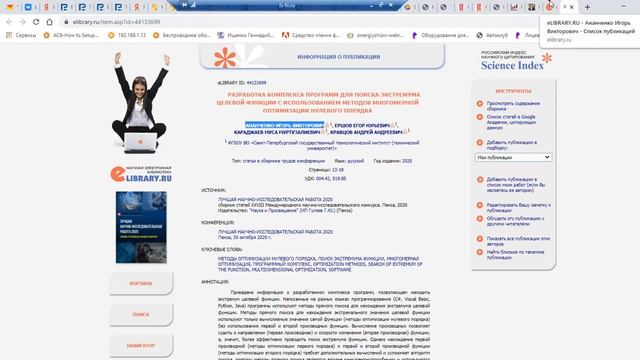This screenshot has height=360, width=640.
Task: Open the Оборудование для... bookmark
Action: click(x=440, y=36)
